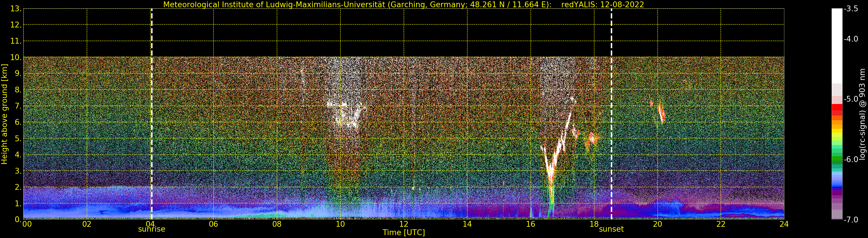
Task: Click time axis tick label '14'
Action: point(467,224)
